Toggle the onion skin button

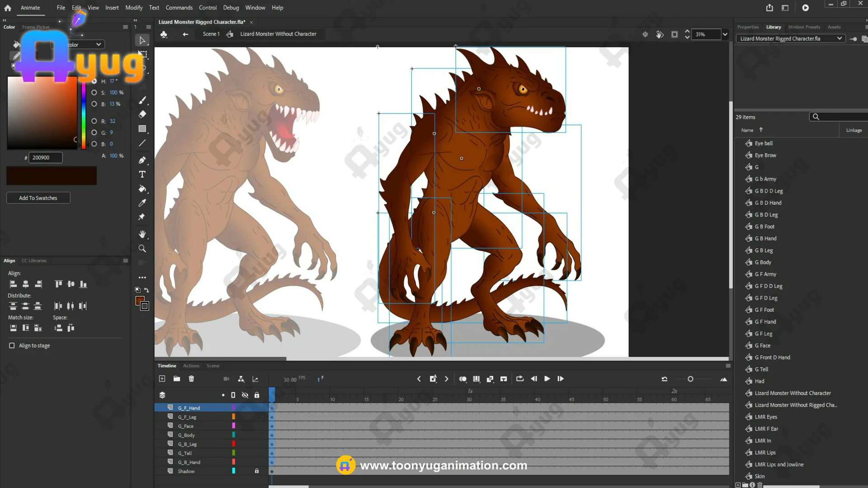click(462, 379)
